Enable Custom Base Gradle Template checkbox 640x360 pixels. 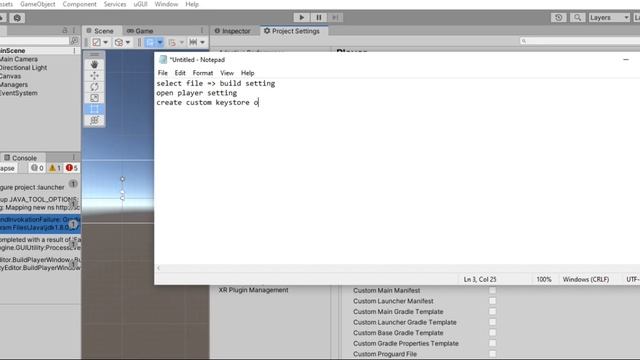tap(493, 333)
